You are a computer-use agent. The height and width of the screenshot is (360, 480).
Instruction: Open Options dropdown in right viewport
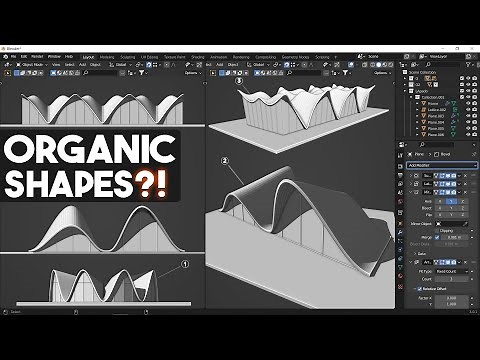pyautogui.click(x=382, y=73)
